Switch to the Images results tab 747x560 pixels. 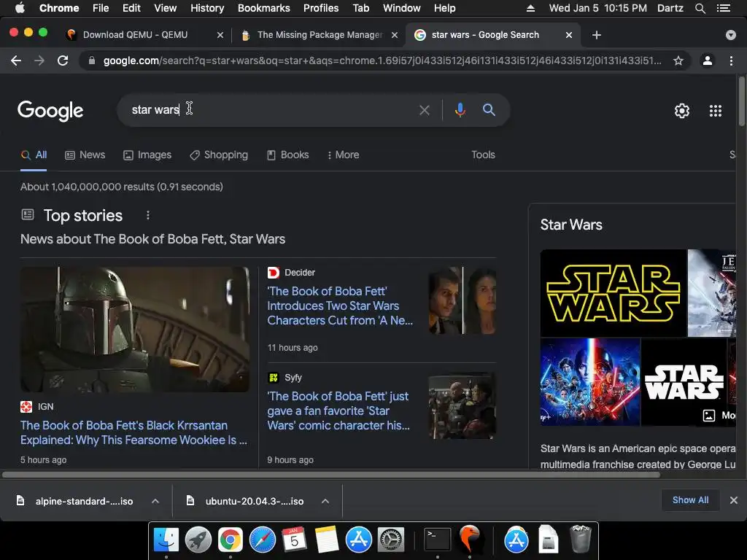147,155
